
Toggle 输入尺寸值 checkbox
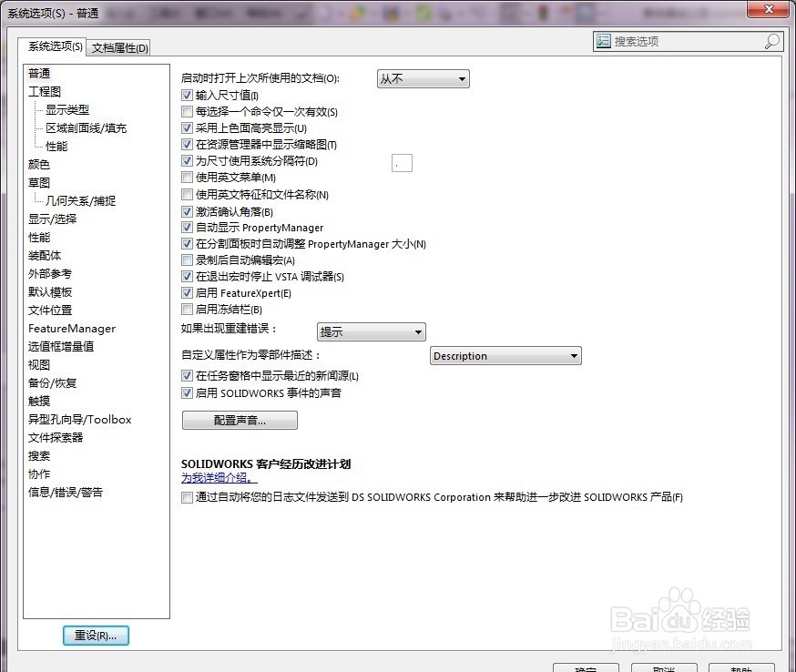187,96
